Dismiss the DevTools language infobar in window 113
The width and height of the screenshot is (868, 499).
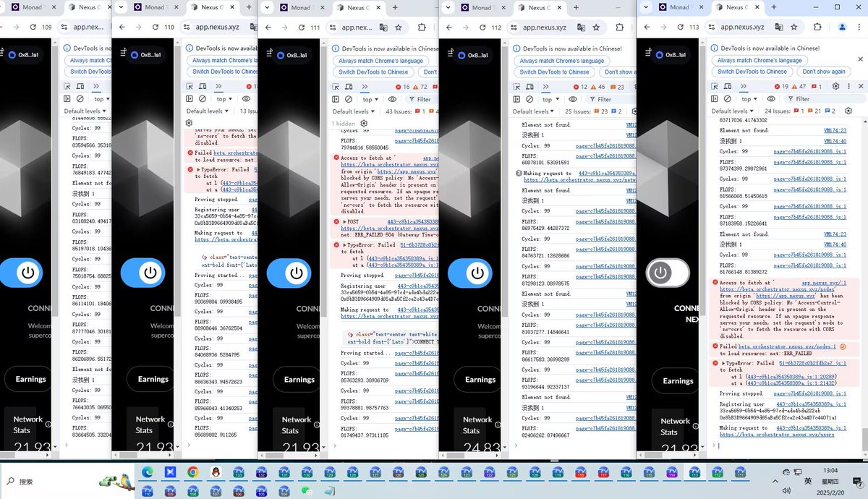pos(859,61)
